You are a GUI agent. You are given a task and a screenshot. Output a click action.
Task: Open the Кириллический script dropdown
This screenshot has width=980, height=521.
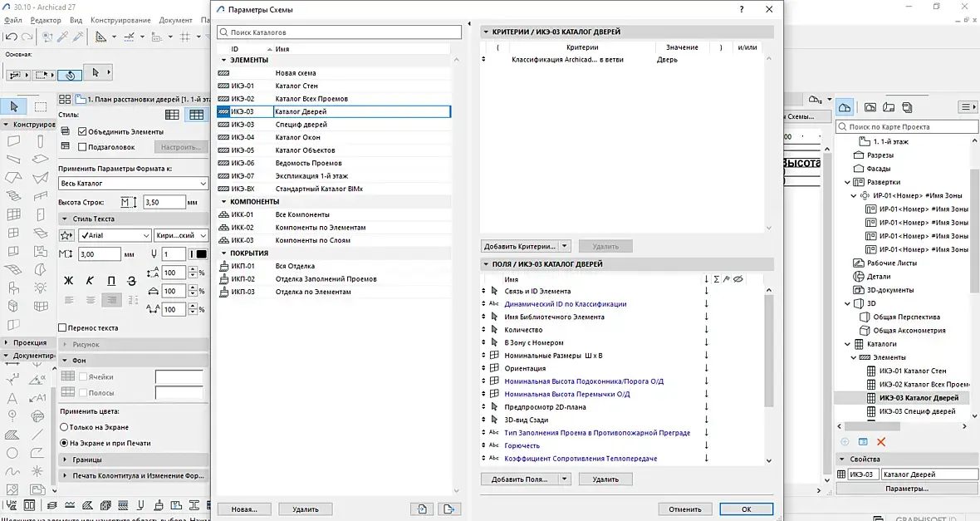tap(181, 236)
